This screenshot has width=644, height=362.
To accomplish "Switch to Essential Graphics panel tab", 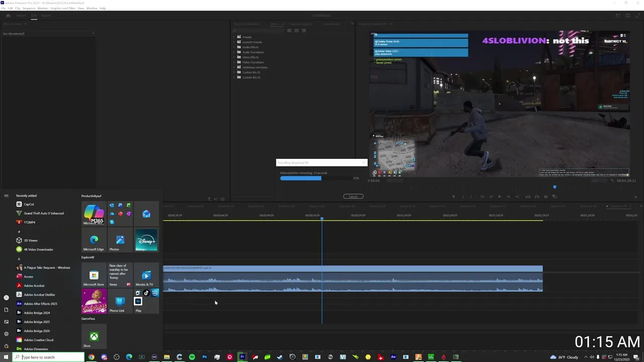I will (300, 24).
